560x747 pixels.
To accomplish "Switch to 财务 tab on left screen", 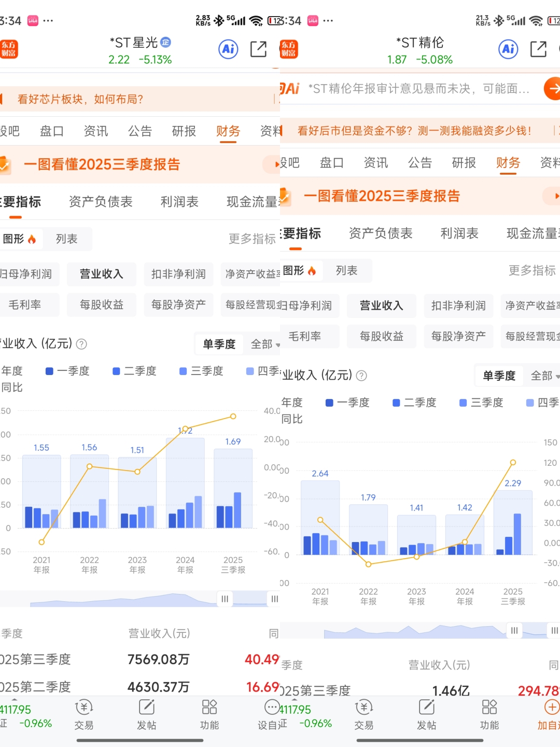I will point(228,131).
